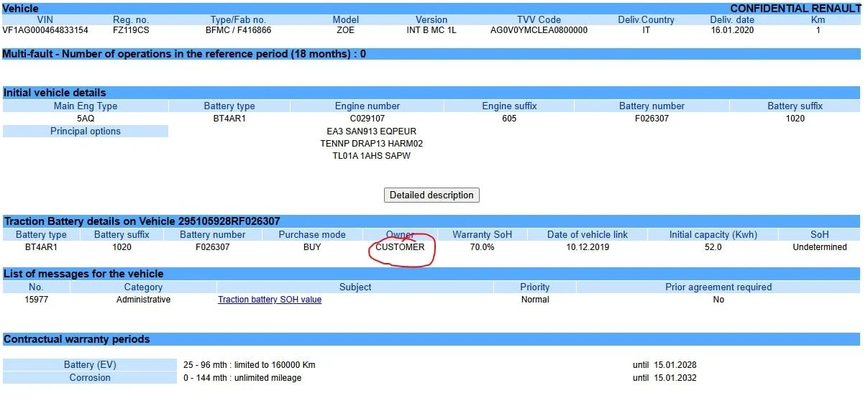868x406 pixels.
Task: Click the text 25 - 96 mth limited to 160000 Km
Action: point(250,365)
